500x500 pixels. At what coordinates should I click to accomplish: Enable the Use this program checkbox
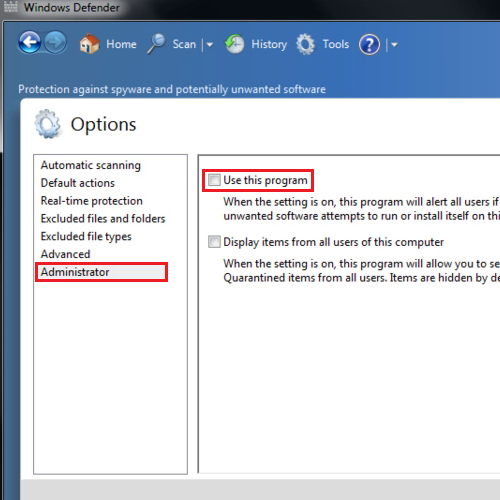(x=214, y=180)
